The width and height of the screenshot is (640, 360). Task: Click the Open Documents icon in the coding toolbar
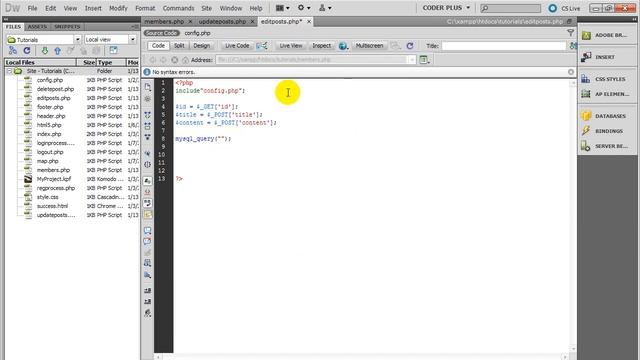pyautogui.click(x=147, y=87)
